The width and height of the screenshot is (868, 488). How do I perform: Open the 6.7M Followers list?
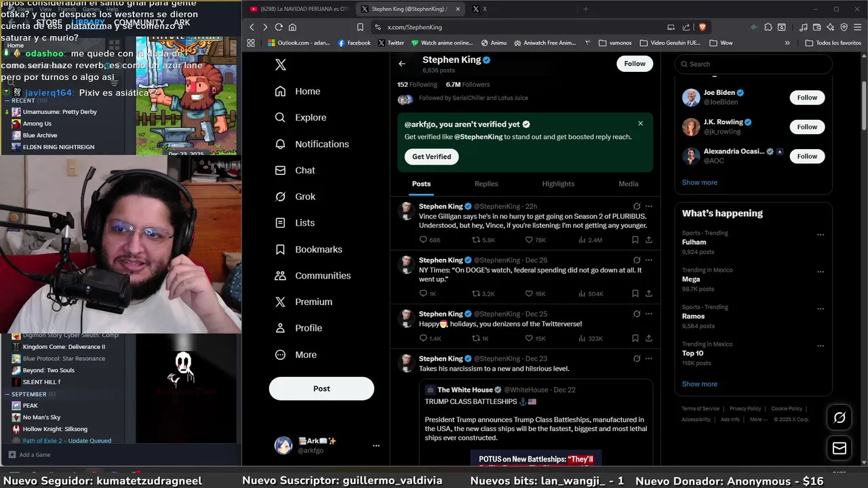pyautogui.click(x=468, y=85)
